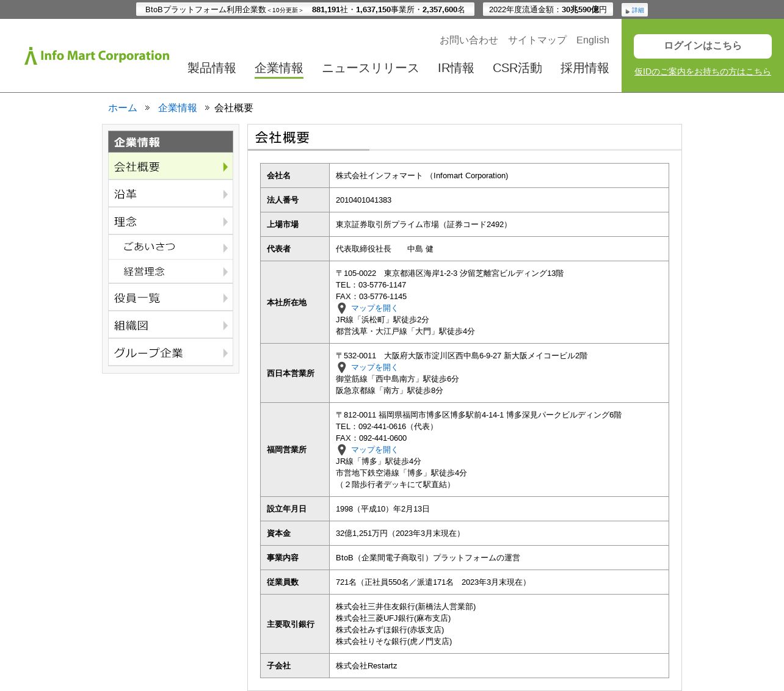Open IR情報 in main navigation
Screen dimensions: 784x691
pyautogui.click(x=456, y=68)
